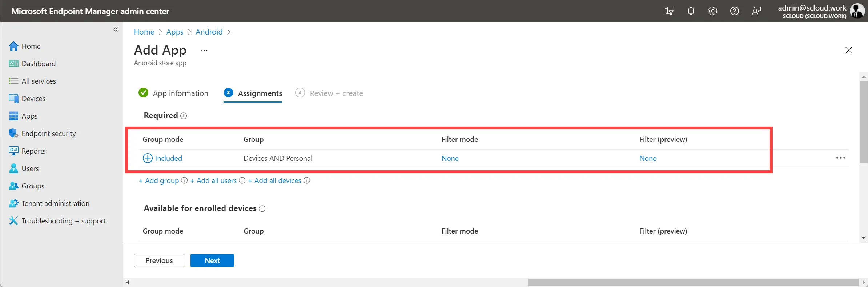Open the Dashboard icon in the sidebar
Image resolution: width=868 pixels, height=287 pixels.
click(x=13, y=64)
